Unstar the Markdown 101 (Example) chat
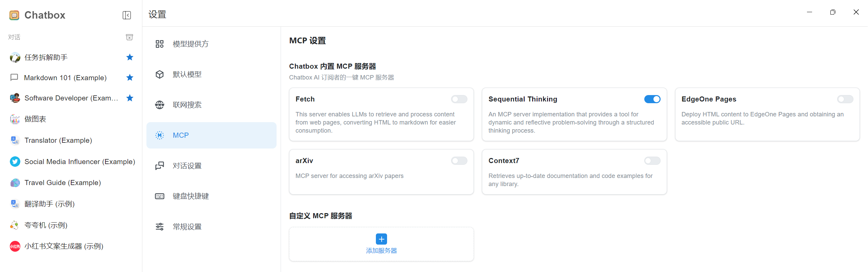This screenshot has height=272, width=868. (x=130, y=77)
